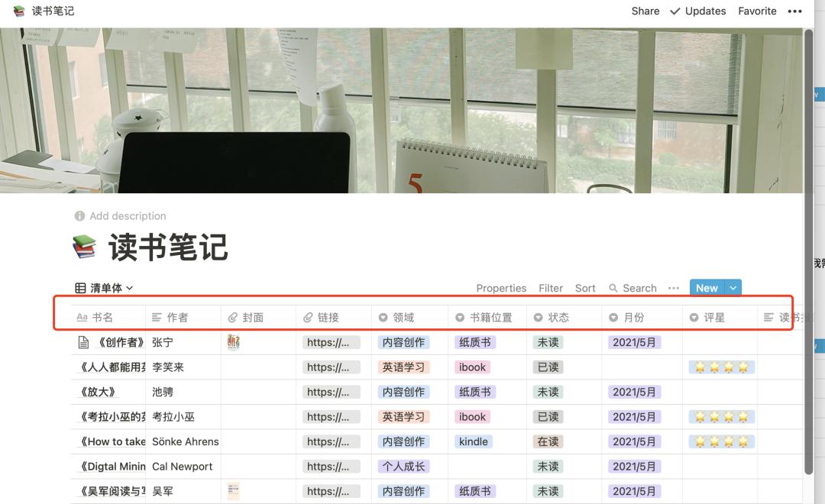Click the four-star rating for 《考拉小巫》

721,416
